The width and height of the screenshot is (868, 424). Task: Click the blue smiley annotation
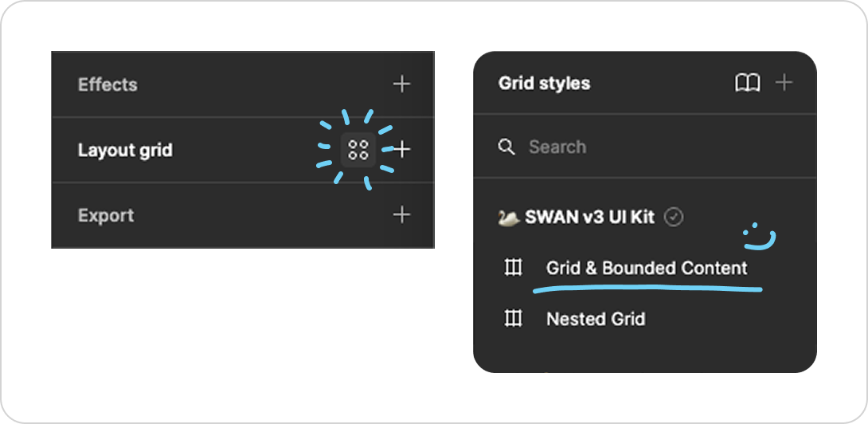coord(759,238)
